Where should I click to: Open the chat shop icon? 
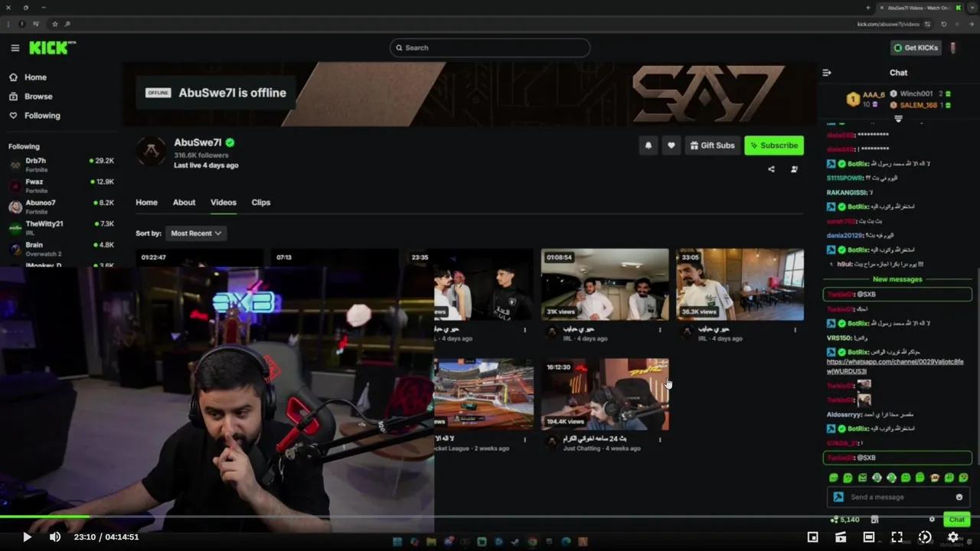pos(875,520)
